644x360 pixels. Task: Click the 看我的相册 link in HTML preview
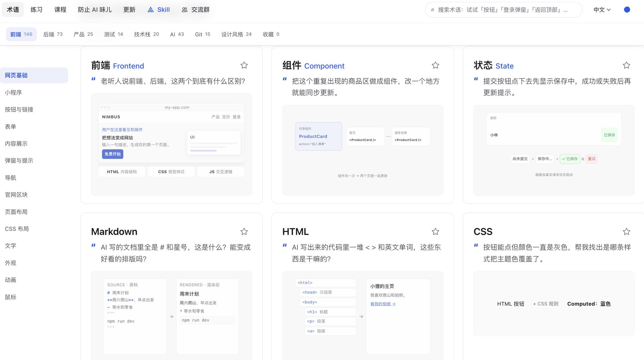pos(383,304)
